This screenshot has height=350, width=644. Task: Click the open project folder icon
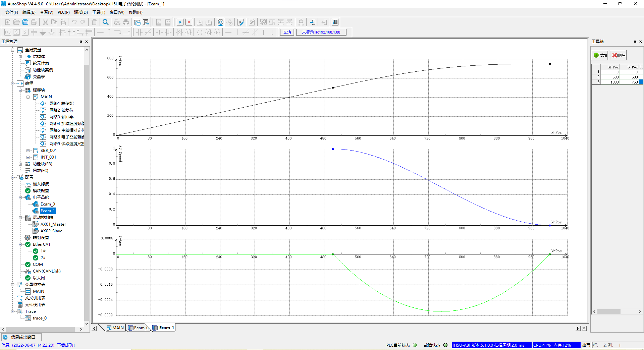tap(16, 22)
